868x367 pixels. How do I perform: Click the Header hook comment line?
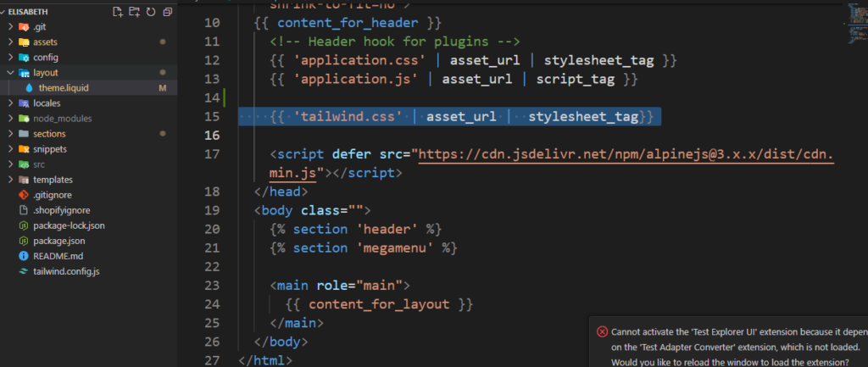[x=395, y=42]
